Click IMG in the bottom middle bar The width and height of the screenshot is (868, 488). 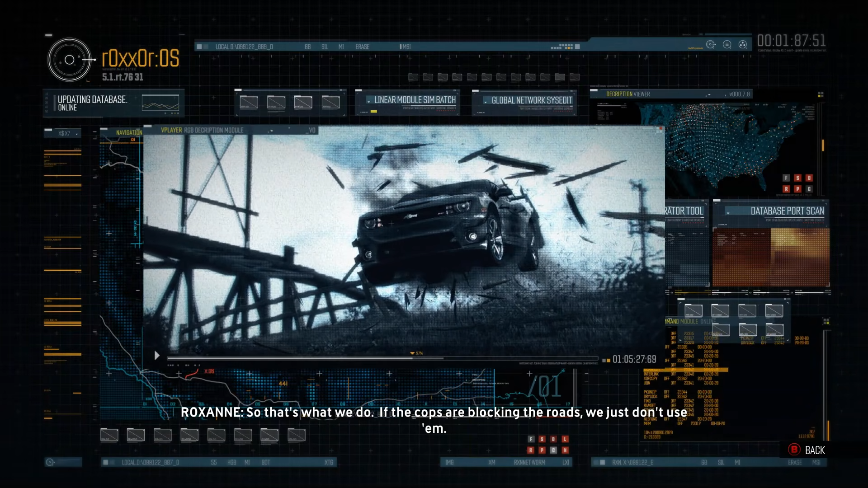pyautogui.click(x=449, y=462)
